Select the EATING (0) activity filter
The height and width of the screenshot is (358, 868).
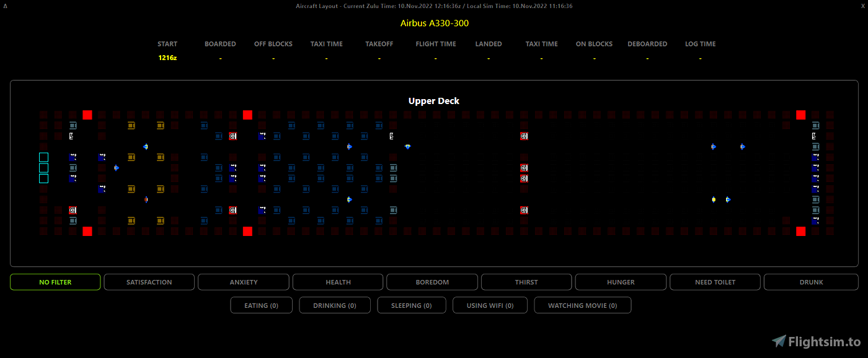[x=261, y=305]
